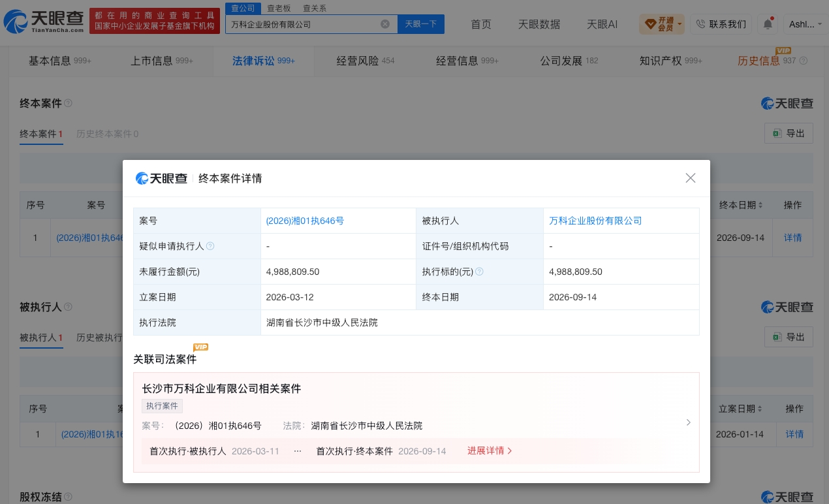Screen dimensions: 829x504
Task: Open 长沙市万科企业有限公司相关案件 title
Action: point(221,388)
